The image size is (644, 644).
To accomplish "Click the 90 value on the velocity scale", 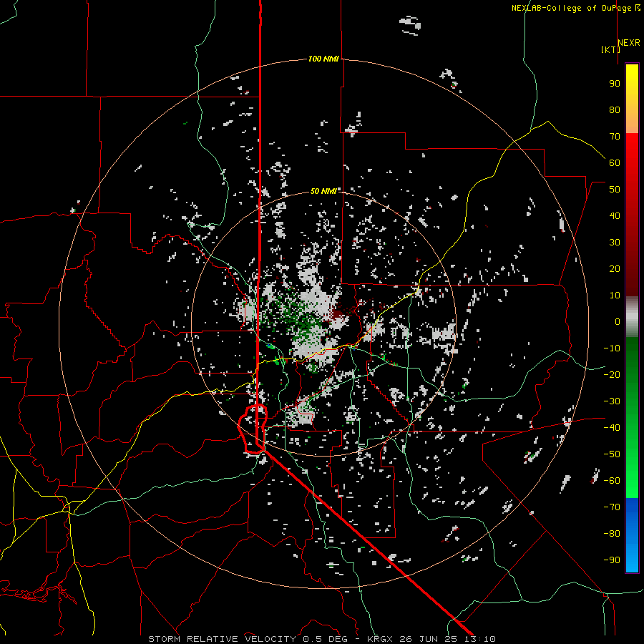I will click(x=615, y=84).
